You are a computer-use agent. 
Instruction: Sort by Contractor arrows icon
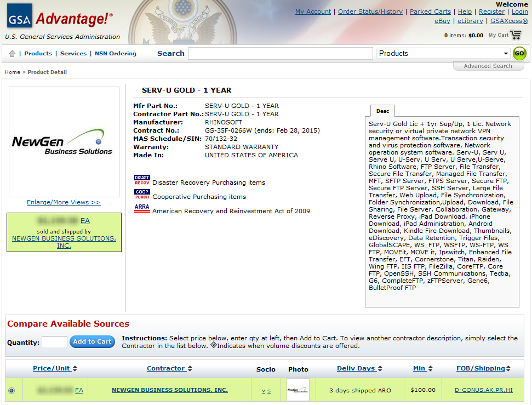click(x=190, y=368)
